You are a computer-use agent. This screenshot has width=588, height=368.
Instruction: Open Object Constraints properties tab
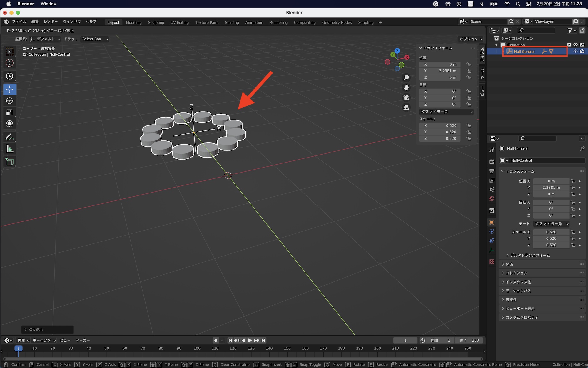click(x=492, y=241)
